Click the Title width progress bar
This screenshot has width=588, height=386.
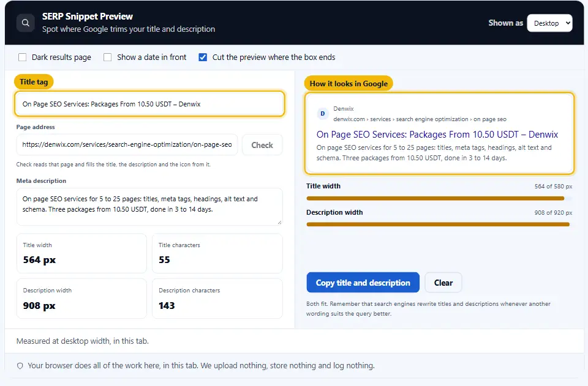point(439,198)
